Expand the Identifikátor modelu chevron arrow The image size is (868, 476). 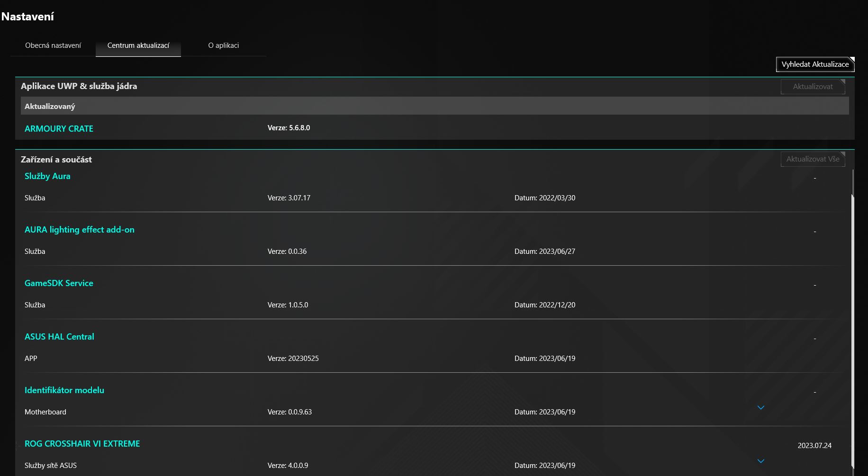coord(761,408)
